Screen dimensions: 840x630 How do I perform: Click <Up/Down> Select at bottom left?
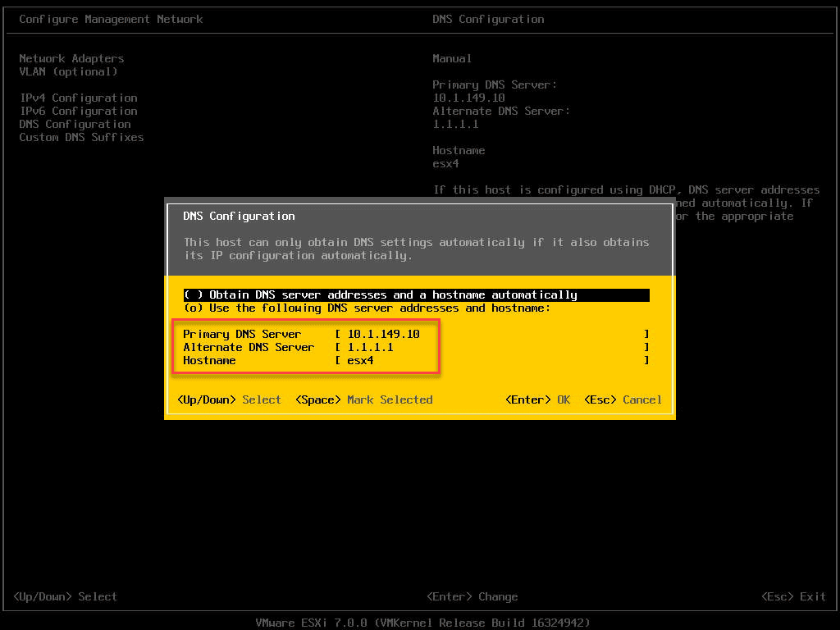[65, 597]
